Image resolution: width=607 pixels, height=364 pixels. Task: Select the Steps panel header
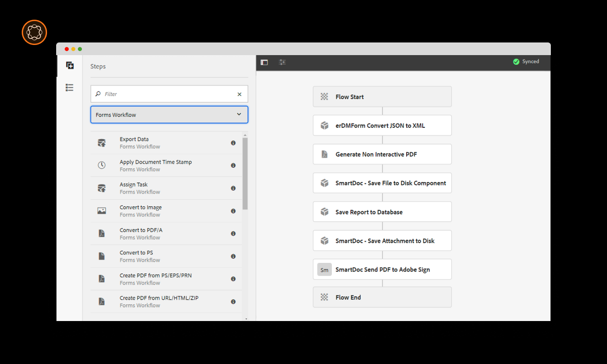tap(98, 66)
